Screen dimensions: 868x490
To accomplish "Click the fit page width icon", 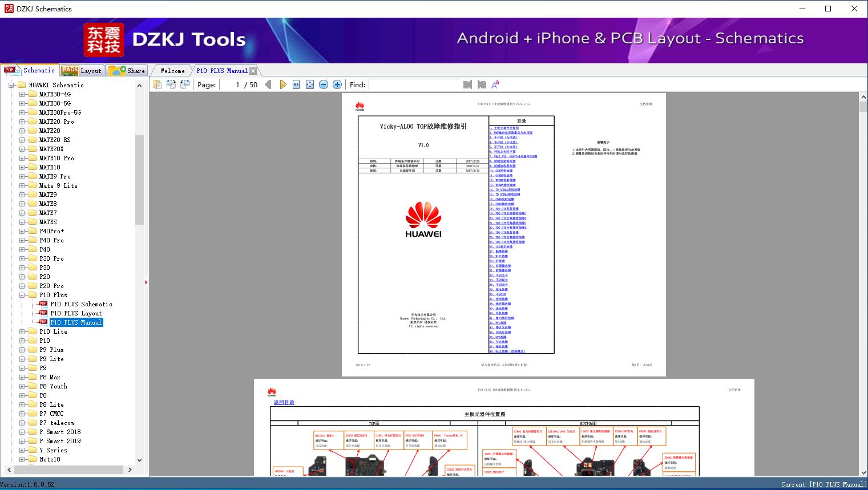I will click(x=296, y=84).
